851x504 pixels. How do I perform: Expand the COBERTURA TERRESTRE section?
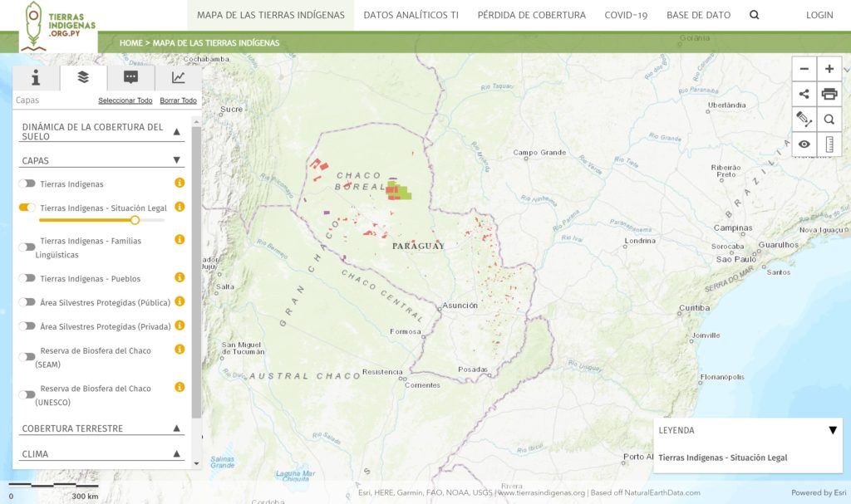tap(177, 428)
